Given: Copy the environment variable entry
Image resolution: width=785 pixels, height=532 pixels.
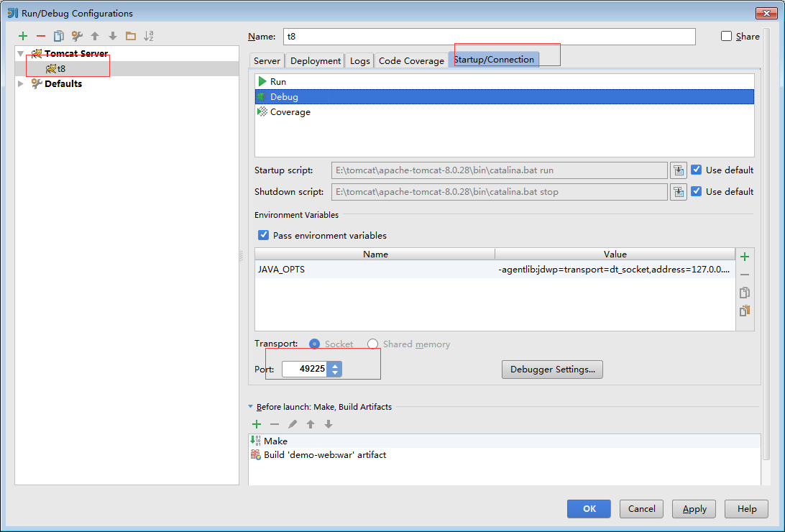Looking at the screenshot, I should [x=745, y=293].
